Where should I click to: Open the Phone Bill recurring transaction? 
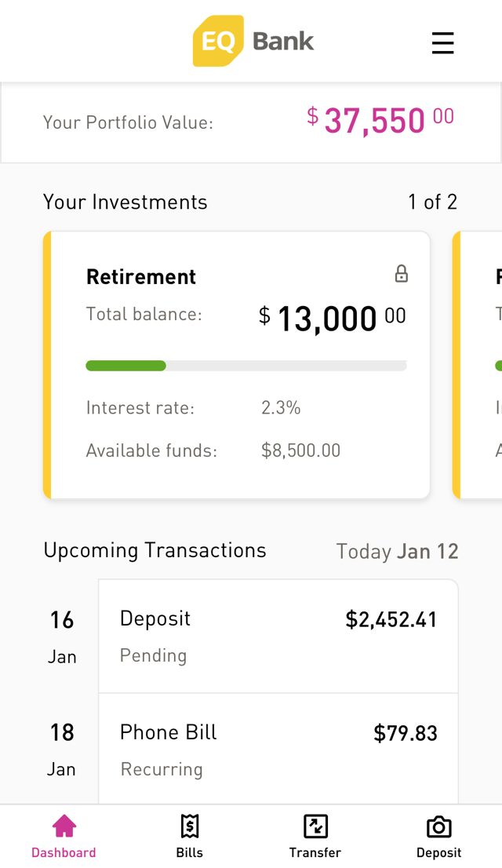tap(278, 749)
